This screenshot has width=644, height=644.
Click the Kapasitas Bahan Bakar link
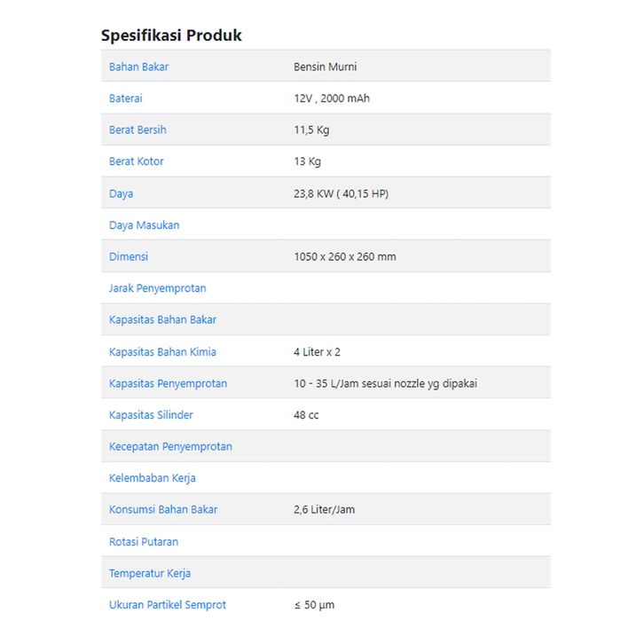click(162, 320)
